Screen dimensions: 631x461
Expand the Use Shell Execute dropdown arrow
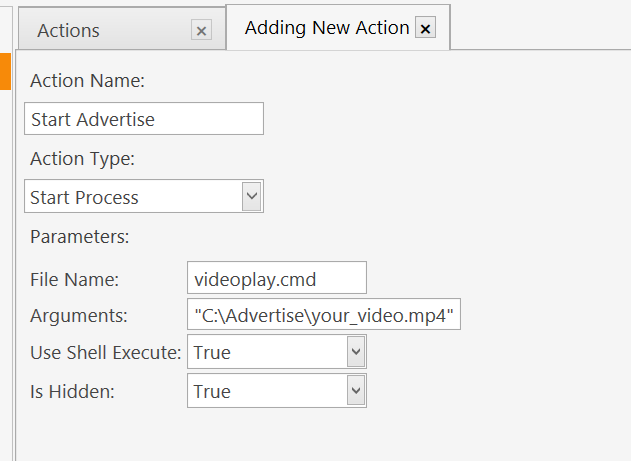click(x=355, y=351)
